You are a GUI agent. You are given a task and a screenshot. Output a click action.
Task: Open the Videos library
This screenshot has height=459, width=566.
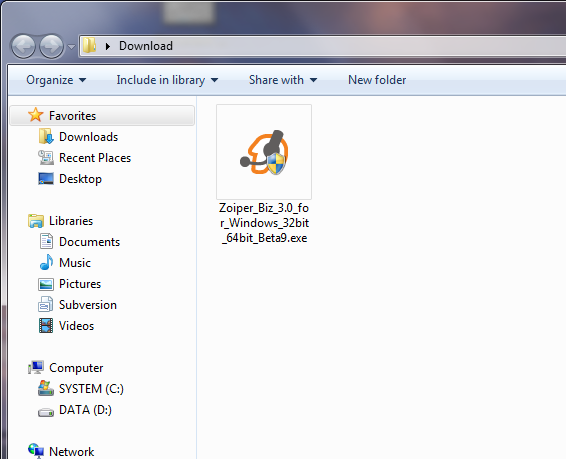coord(76,325)
